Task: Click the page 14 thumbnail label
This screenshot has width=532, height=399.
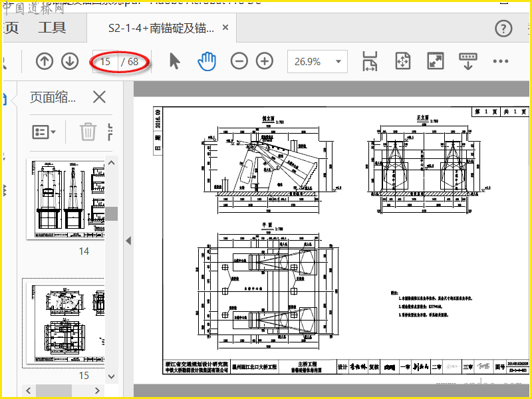Action: (x=84, y=251)
